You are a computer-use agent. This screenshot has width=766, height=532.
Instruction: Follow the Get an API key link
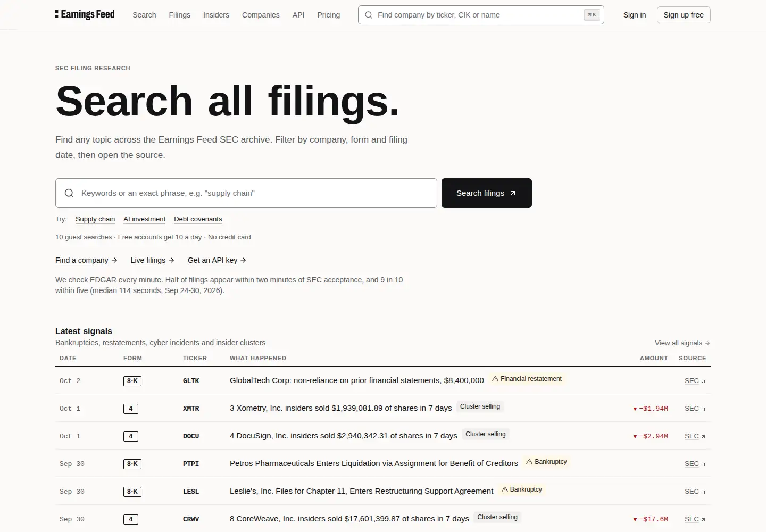[217, 260]
